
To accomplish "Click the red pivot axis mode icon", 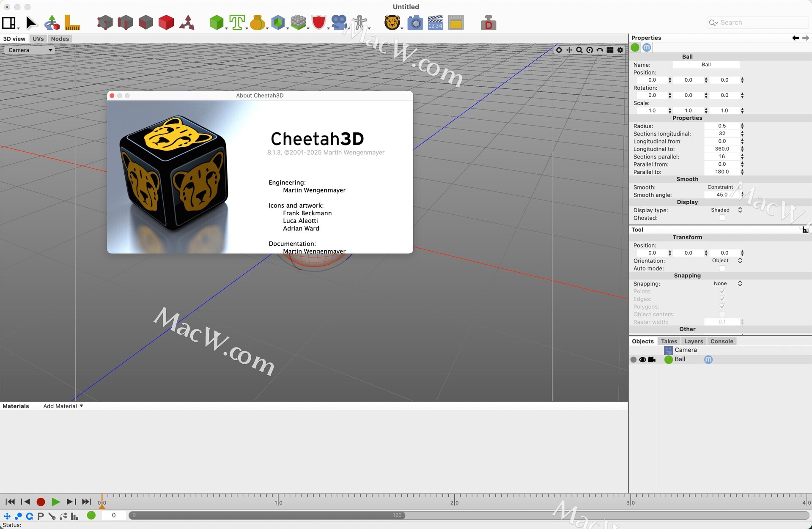I will coord(187,22).
